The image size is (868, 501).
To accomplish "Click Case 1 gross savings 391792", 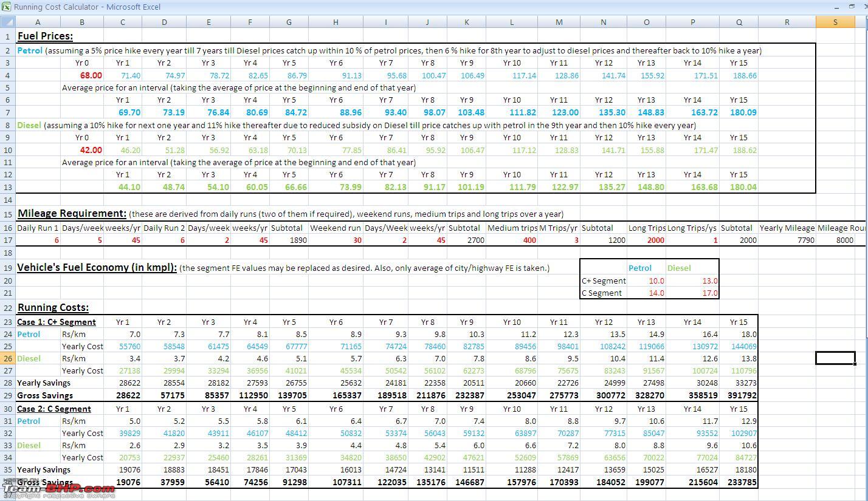I will (x=743, y=395).
